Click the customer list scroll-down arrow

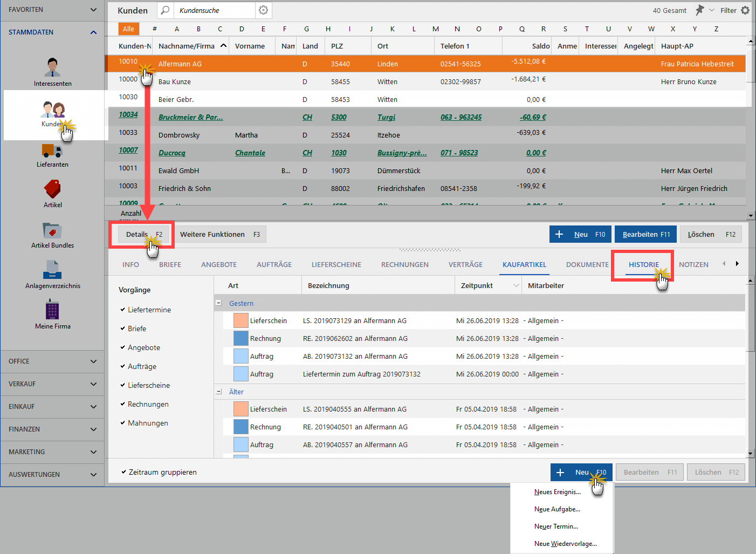click(751, 215)
